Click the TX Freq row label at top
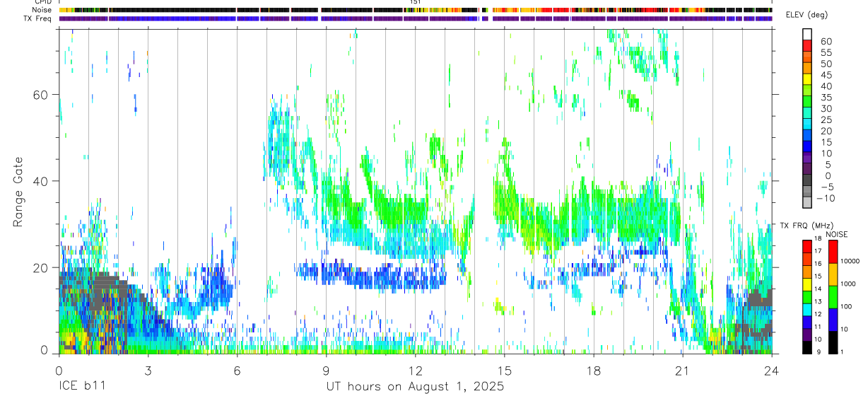868x401 pixels. point(37,18)
